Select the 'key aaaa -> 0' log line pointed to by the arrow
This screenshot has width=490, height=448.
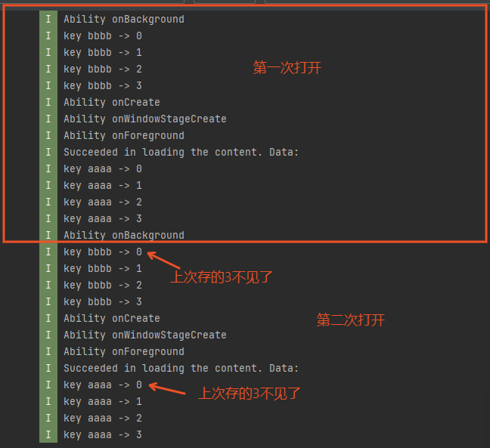103,385
